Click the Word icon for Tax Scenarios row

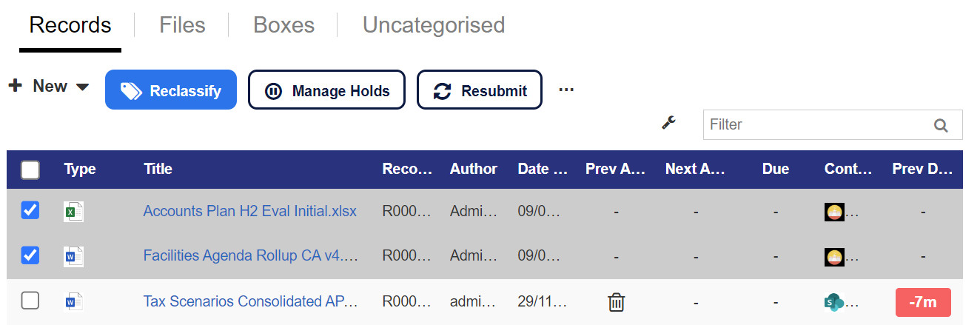tap(73, 302)
